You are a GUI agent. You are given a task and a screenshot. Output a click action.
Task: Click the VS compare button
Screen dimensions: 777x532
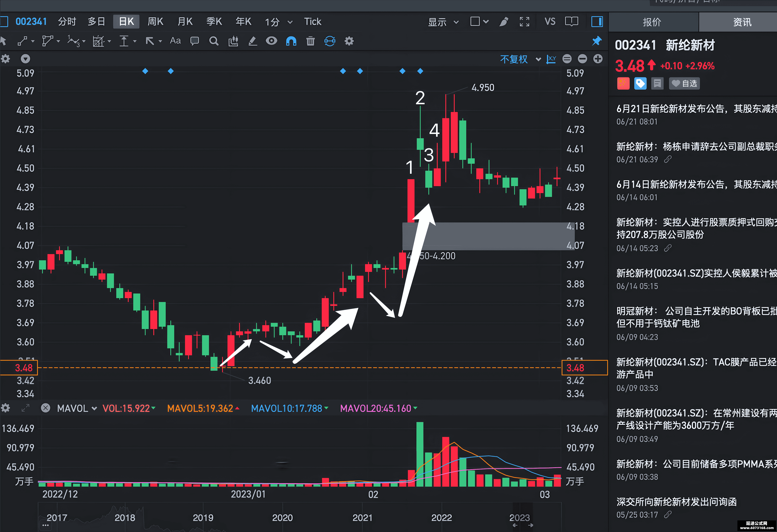550,22
